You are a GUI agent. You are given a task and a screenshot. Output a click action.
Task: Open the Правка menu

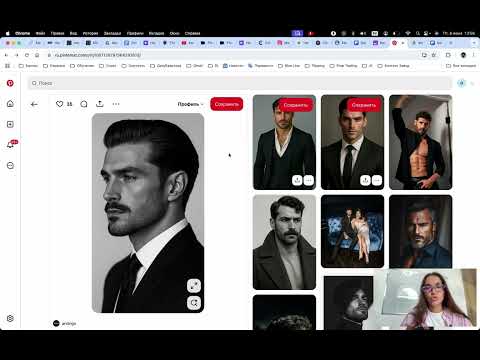point(57,33)
